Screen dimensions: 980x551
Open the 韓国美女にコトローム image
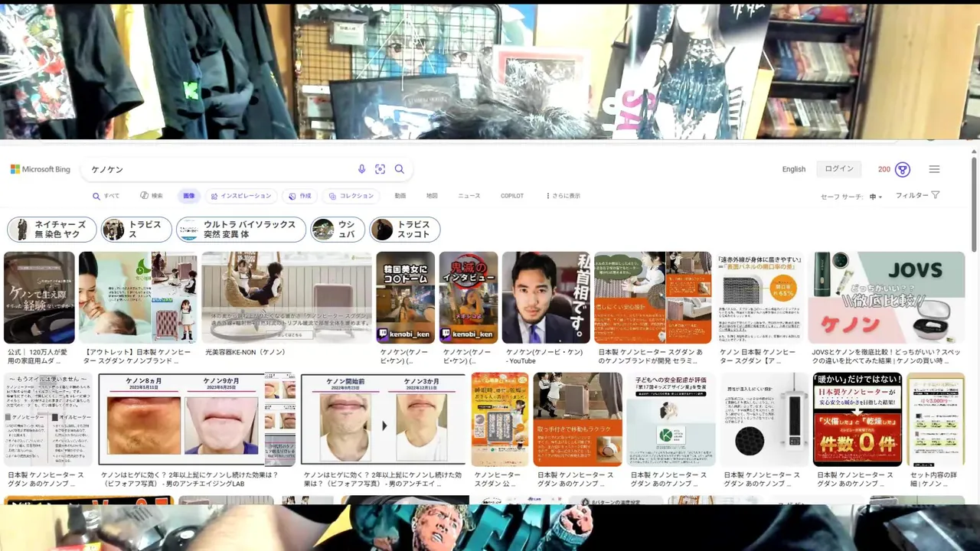point(405,298)
